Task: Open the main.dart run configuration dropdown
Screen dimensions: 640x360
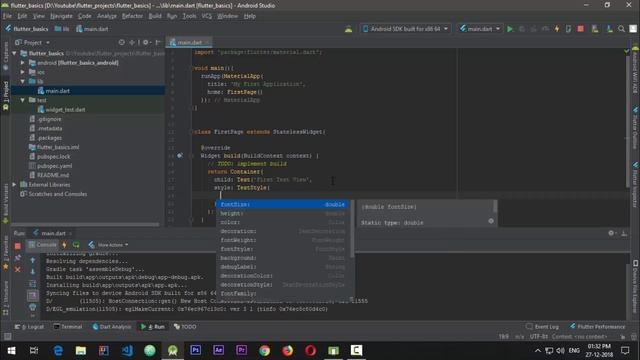Action: pos(480,29)
